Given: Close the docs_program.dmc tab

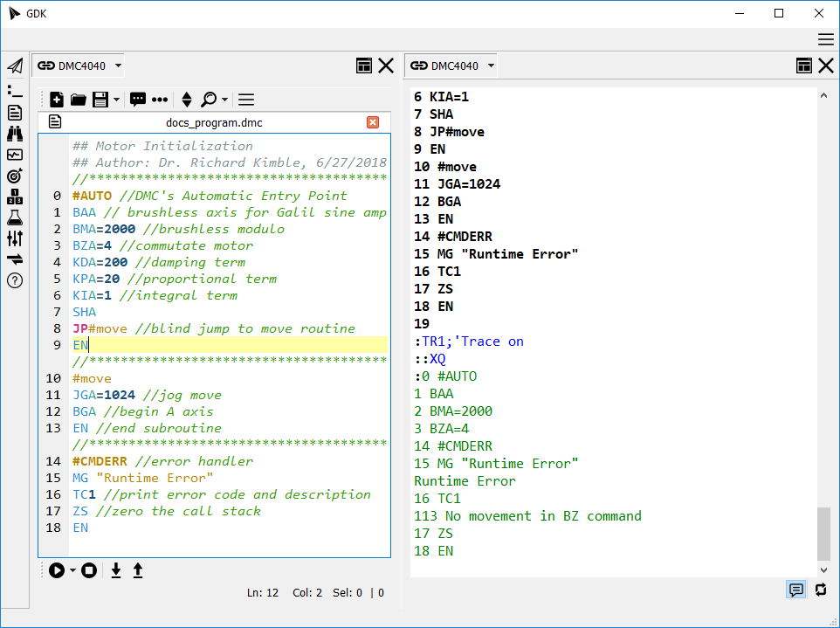Looking at the screenshot, I should 373,123.
